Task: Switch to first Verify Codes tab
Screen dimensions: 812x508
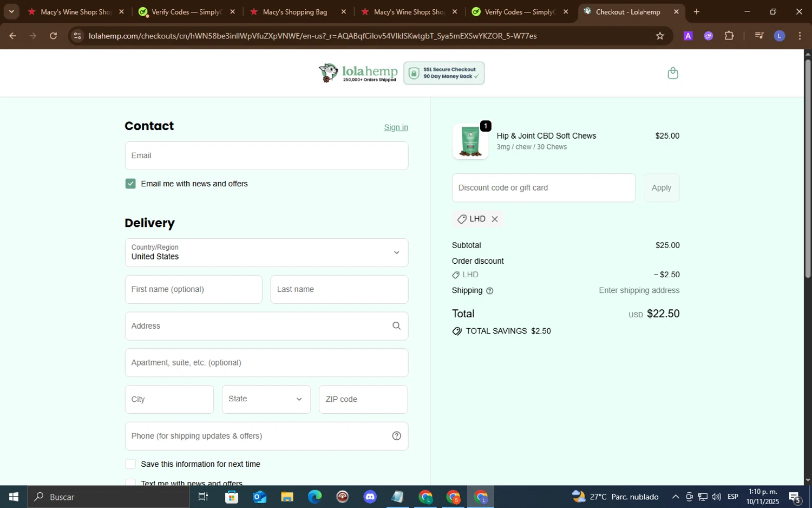Action: (x=186, y=12)
